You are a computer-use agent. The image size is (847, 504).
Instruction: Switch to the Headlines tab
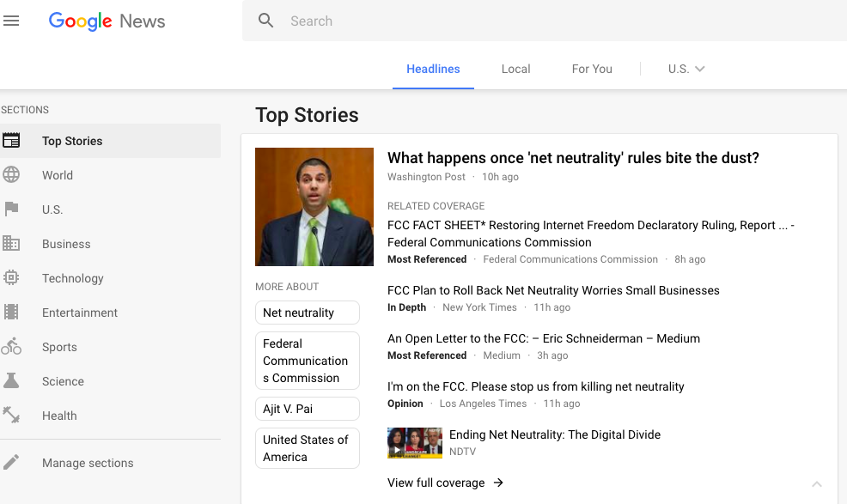click(x=433, y=70)
